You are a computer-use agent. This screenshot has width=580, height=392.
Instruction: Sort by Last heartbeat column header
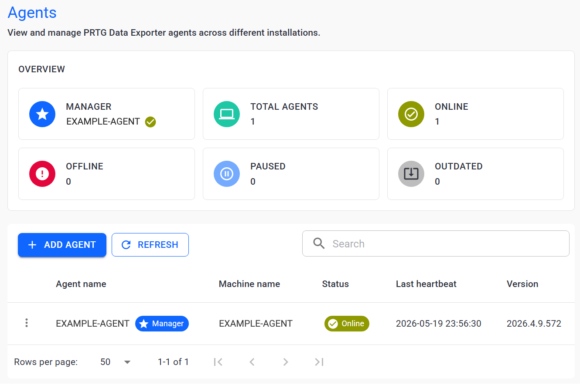click(x=426, y=284)
